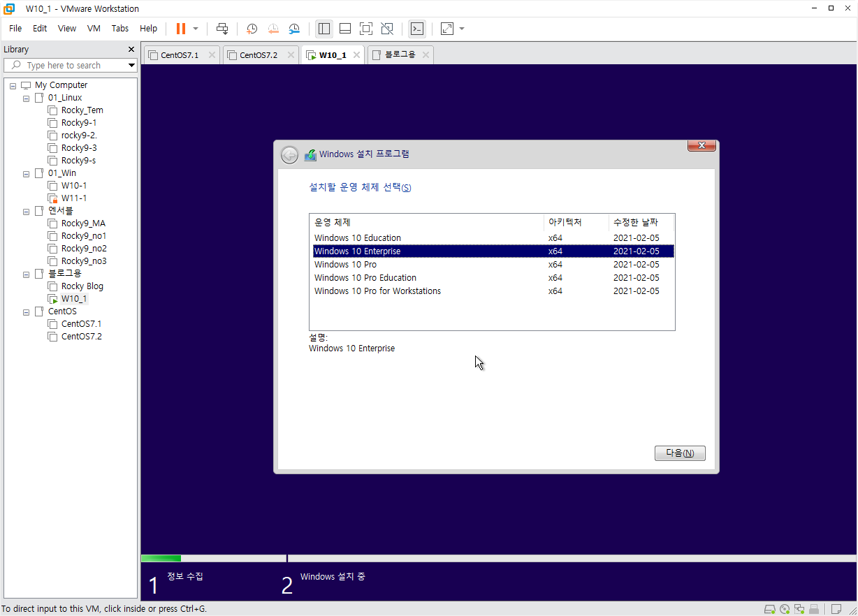The height and width of the screenshot is (616, 858).
Task: Click the Unity mode icon
Action: click(387, 29)
